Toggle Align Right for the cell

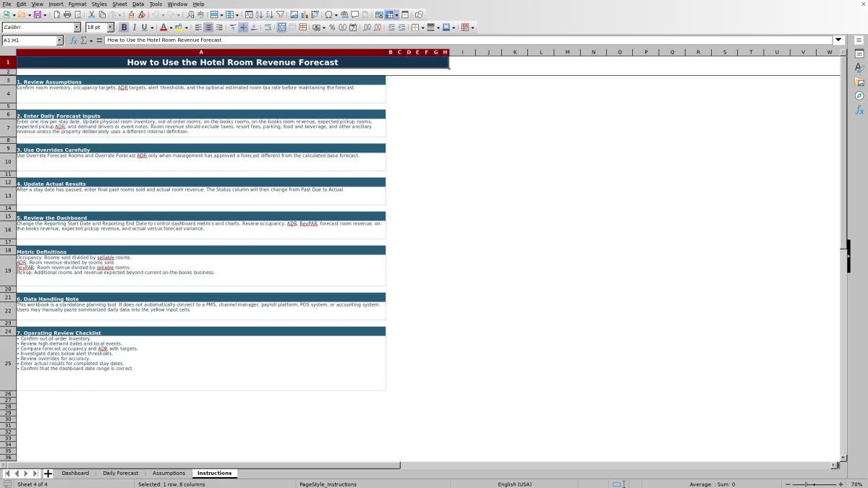pyautogui.click(x=219, y=27)
